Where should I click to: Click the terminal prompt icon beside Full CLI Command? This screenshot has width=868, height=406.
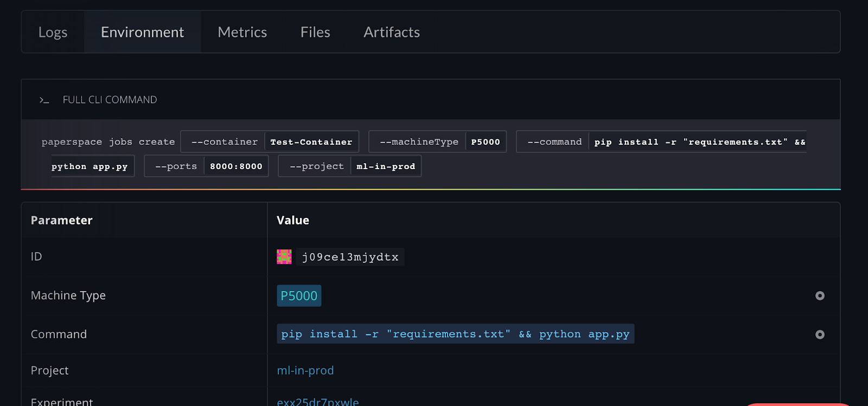44,100
